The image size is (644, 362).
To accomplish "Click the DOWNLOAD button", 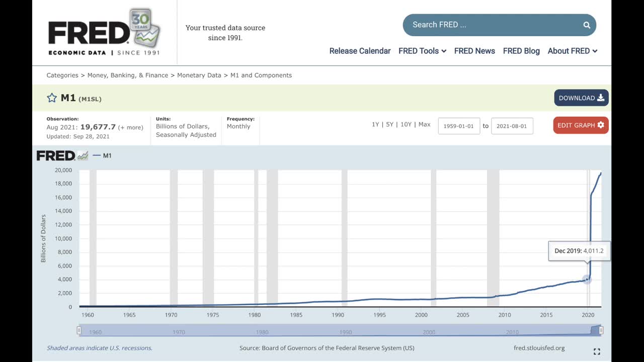I will (581, 98).
